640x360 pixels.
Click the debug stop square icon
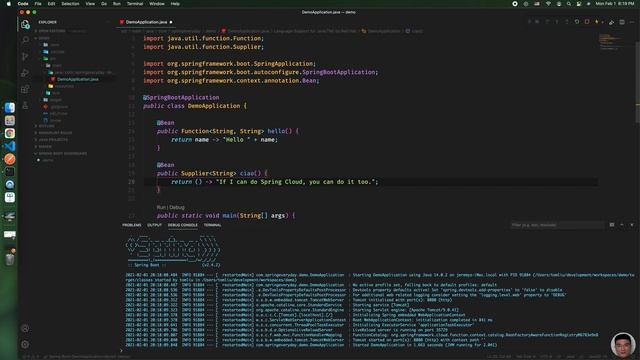pos(587,22)
